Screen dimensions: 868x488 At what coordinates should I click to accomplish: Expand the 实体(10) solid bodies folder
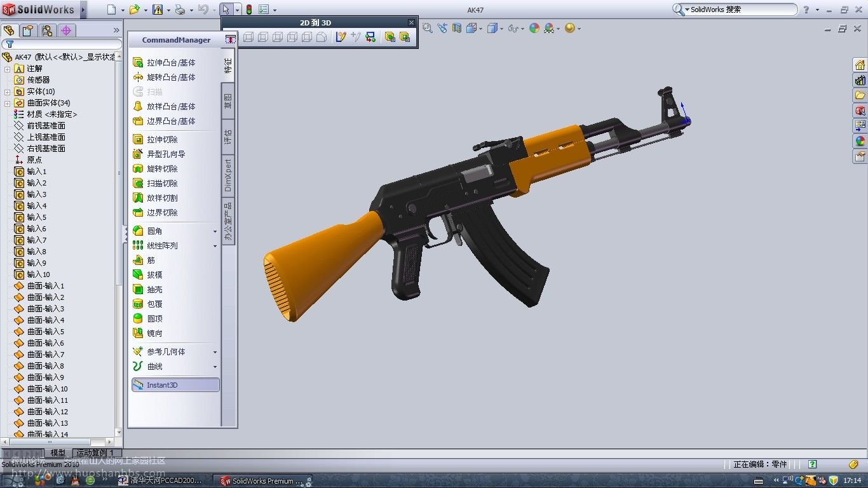click(x=8, y=91)
